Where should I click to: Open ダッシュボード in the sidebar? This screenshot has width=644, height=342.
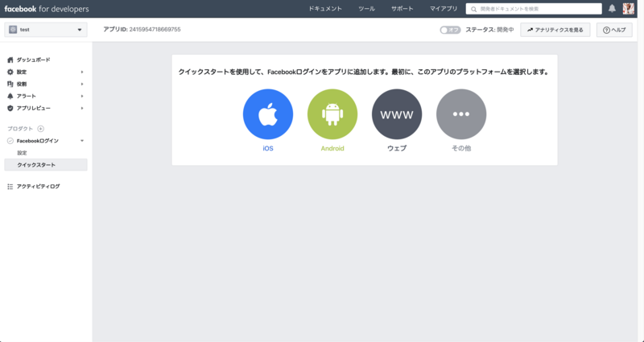(x=33, y=60)
